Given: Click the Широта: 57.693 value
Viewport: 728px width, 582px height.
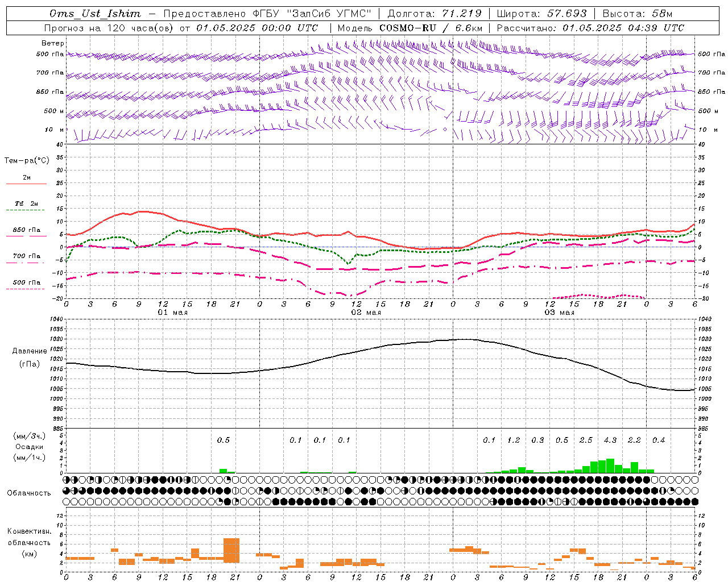Looking at the screenshot, I should tap(541, 14).
